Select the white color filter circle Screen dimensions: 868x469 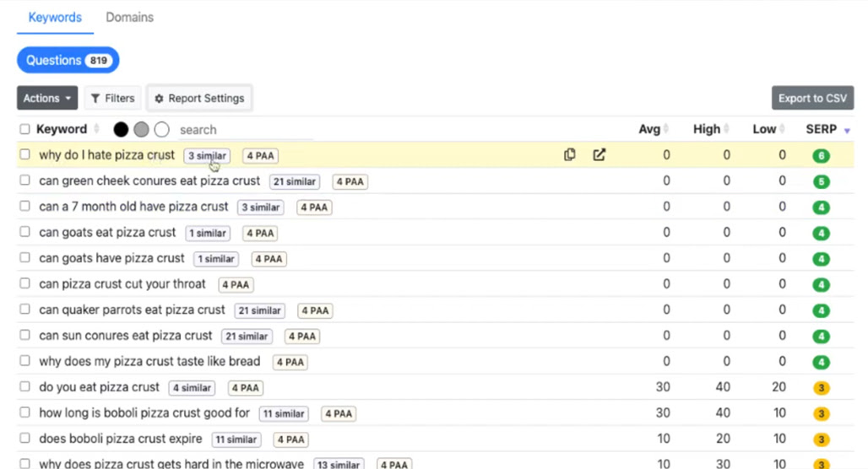161,129
